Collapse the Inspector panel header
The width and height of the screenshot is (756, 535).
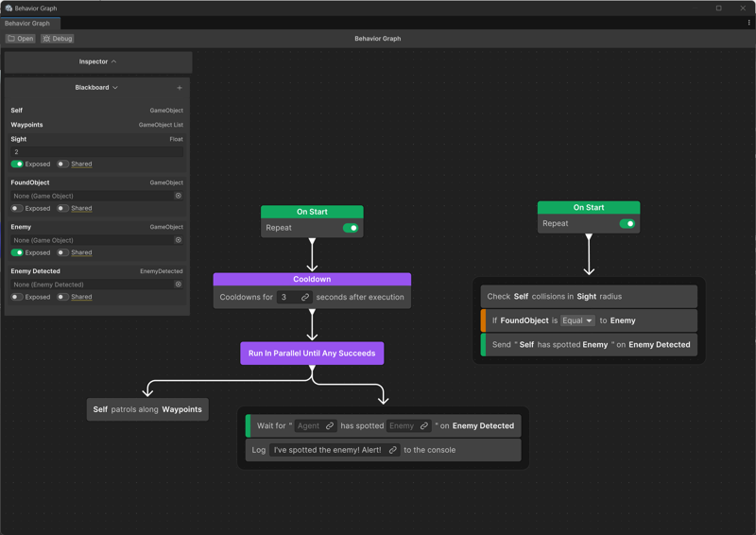coord(98,61)
